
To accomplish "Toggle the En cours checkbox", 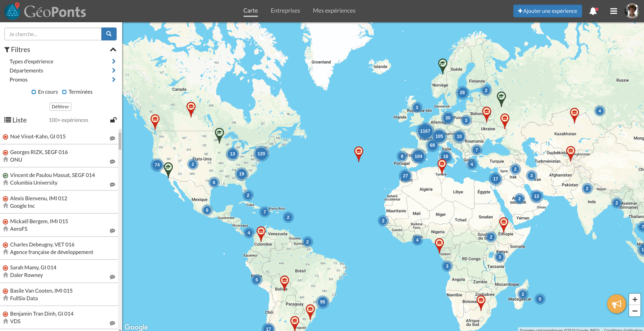I will 34,92.
